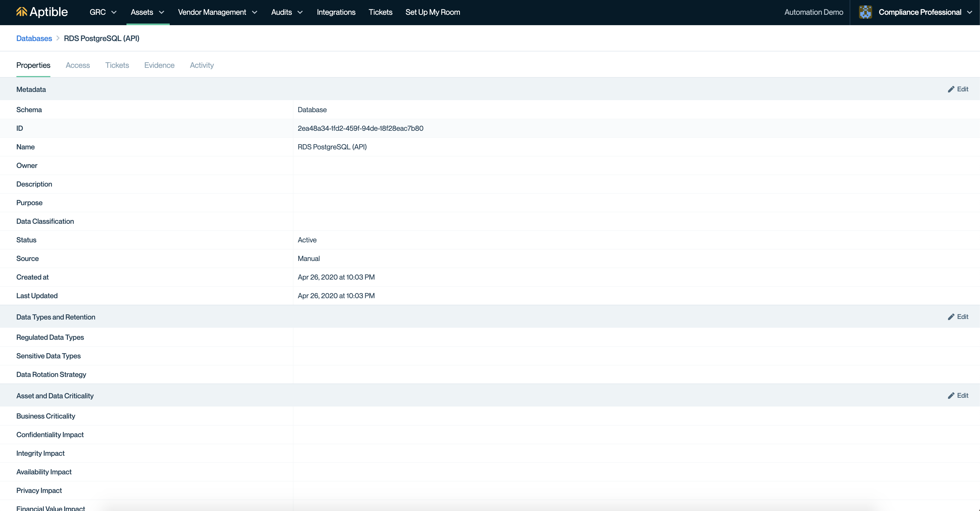
Task: Click the Data Types and Retention pencil icon
Action: tap(951, 317)
